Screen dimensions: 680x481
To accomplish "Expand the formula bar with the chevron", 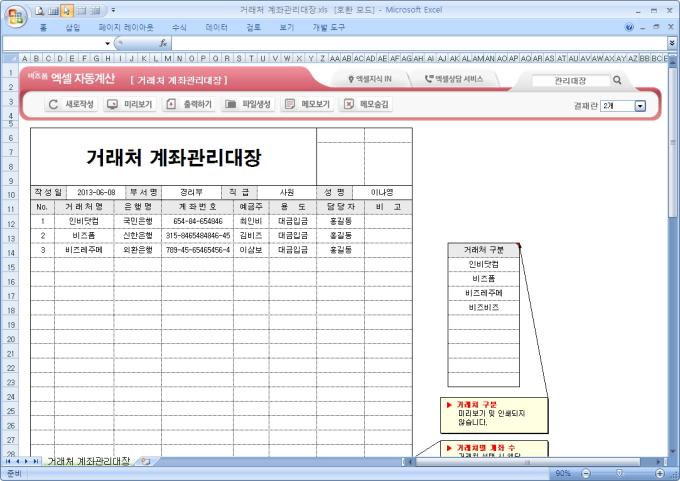I will (x=672, y=43).
